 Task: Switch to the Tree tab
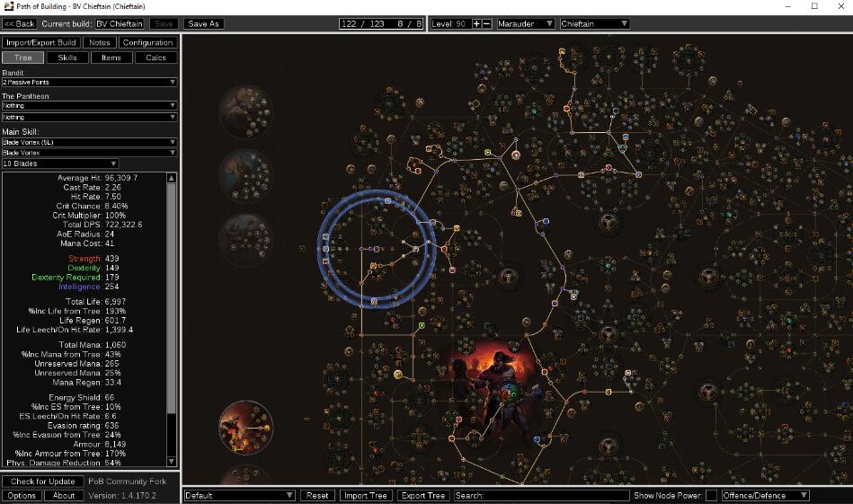(22, 57)
